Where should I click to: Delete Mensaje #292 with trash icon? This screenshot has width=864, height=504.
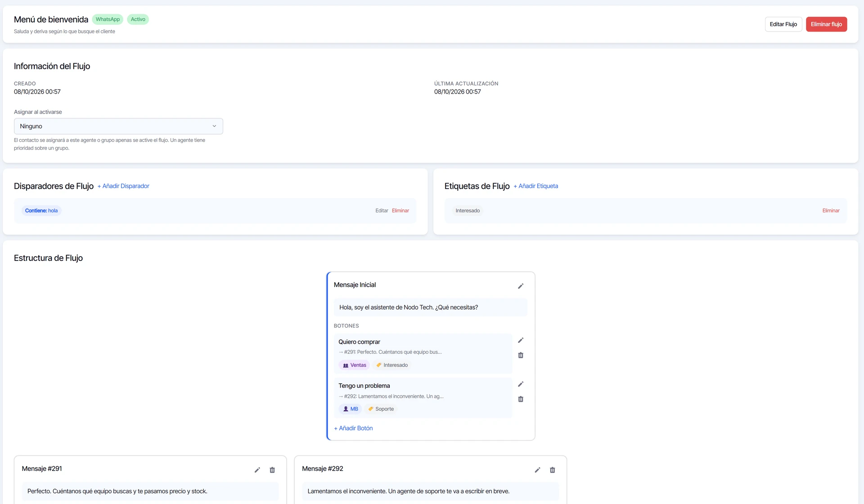(x=553, y=470)
